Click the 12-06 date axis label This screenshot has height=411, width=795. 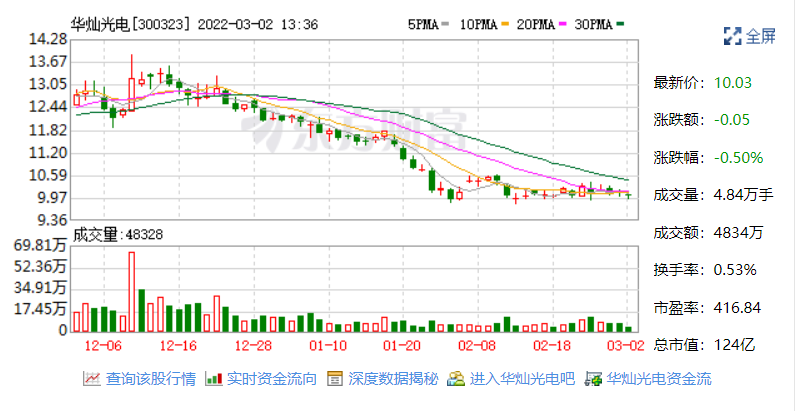[103, 346]
